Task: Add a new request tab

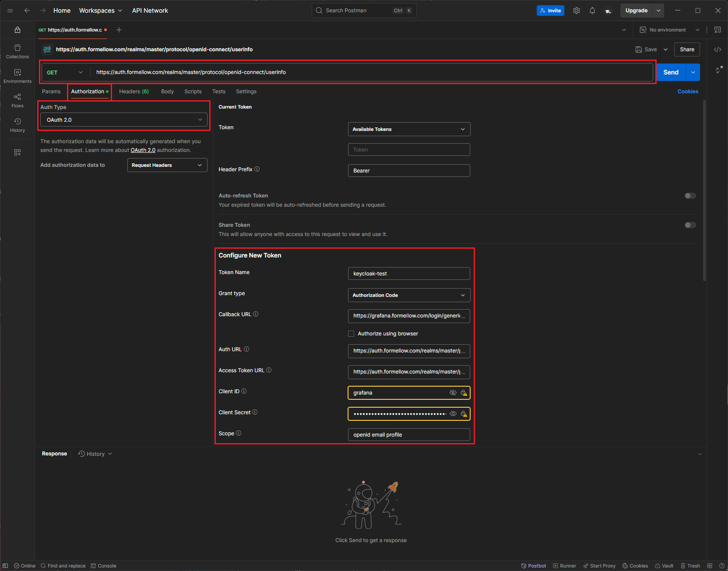Action: 119,30
